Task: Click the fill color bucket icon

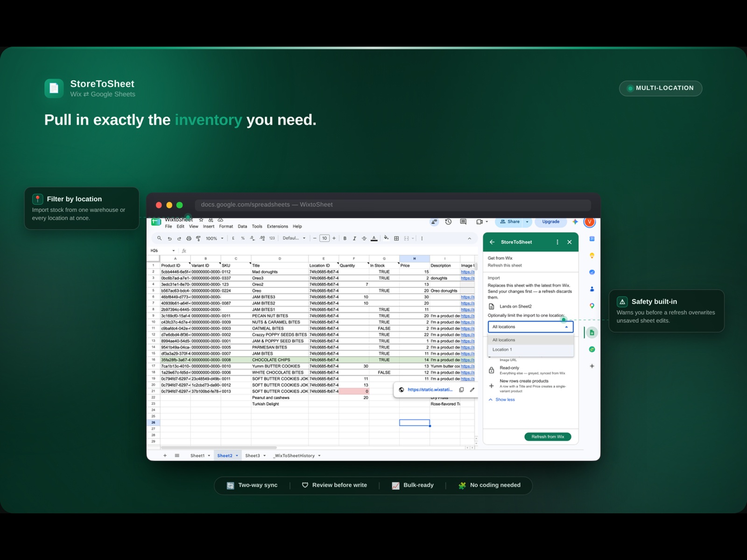Action: pyautogui.click(x=386, y=238)
